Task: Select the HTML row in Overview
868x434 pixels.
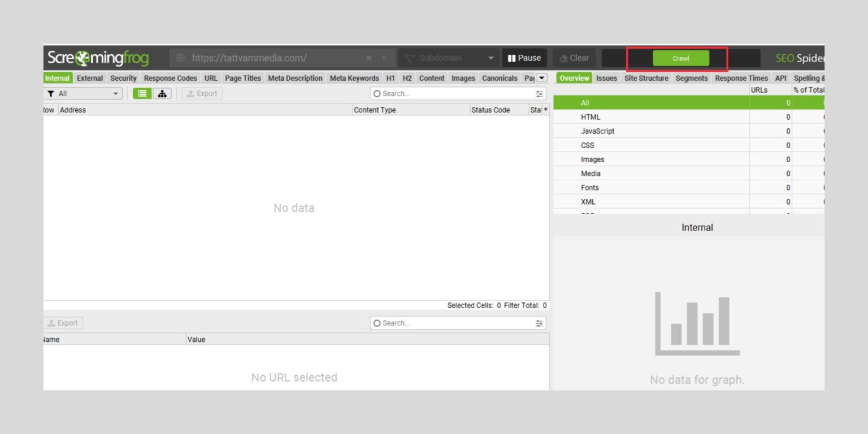Action: coord(591,117)
